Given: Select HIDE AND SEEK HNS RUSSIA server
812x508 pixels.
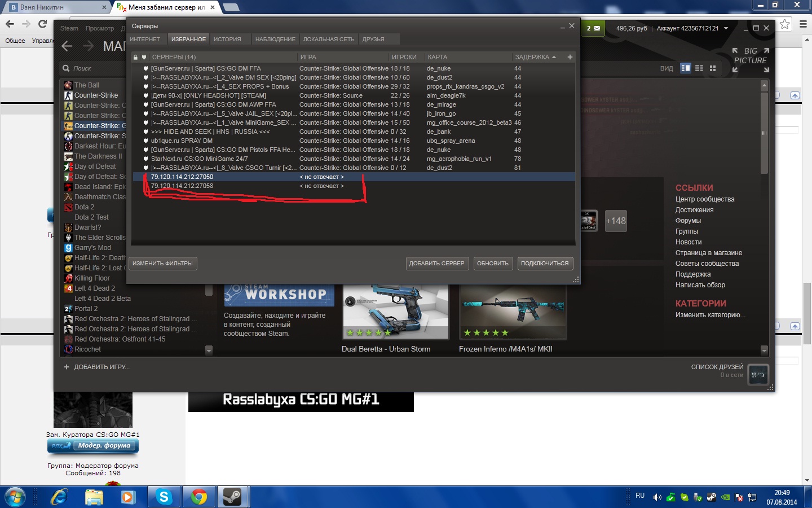Looking at the screenshot, I should (x=354, y=132).
